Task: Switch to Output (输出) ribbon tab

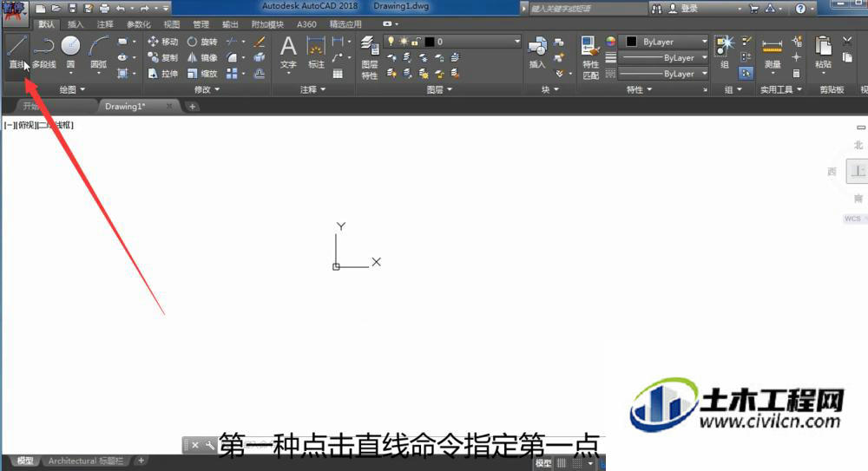Action: pos(230,24)
